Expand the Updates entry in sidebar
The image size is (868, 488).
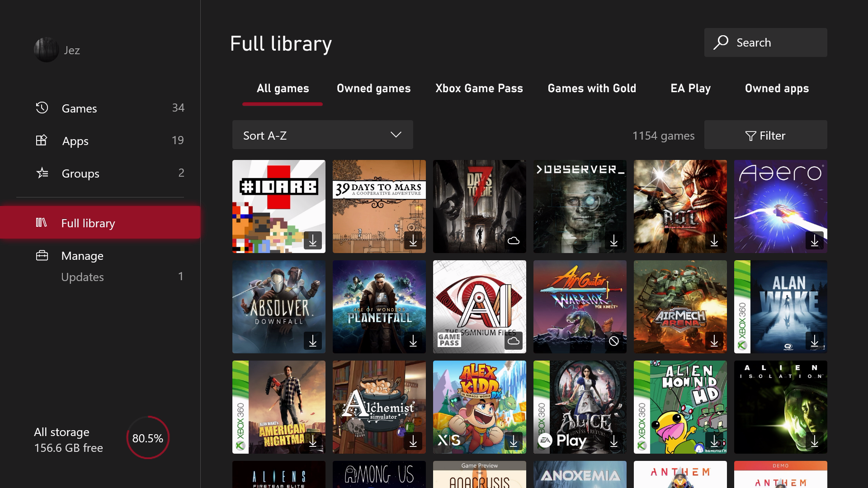pos(82,276)
